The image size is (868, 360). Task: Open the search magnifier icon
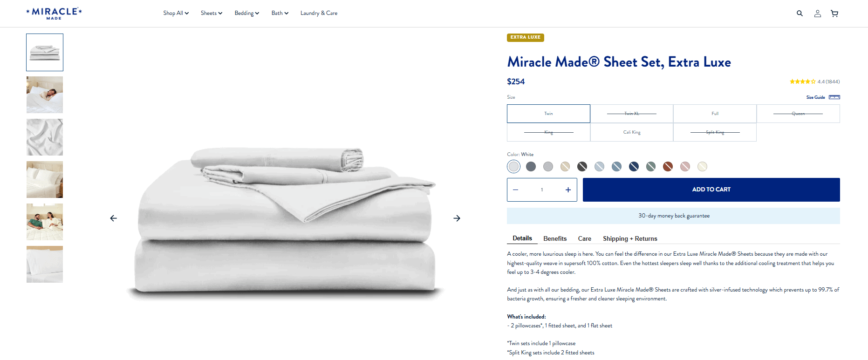(x=800, y=14)
